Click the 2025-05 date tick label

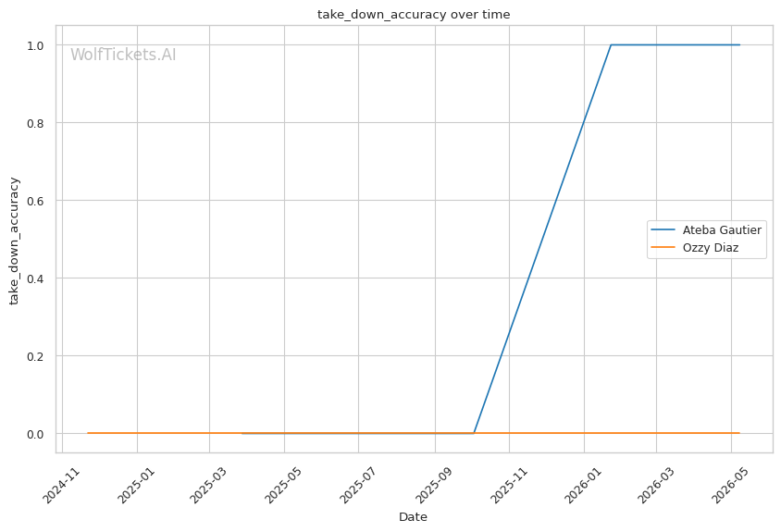[282, 485]
